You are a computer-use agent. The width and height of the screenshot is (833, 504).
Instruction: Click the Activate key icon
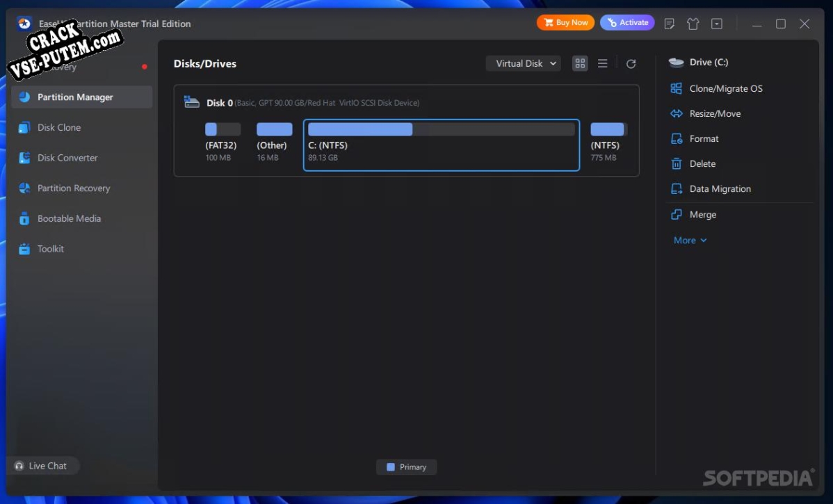[x=612, y=22]
